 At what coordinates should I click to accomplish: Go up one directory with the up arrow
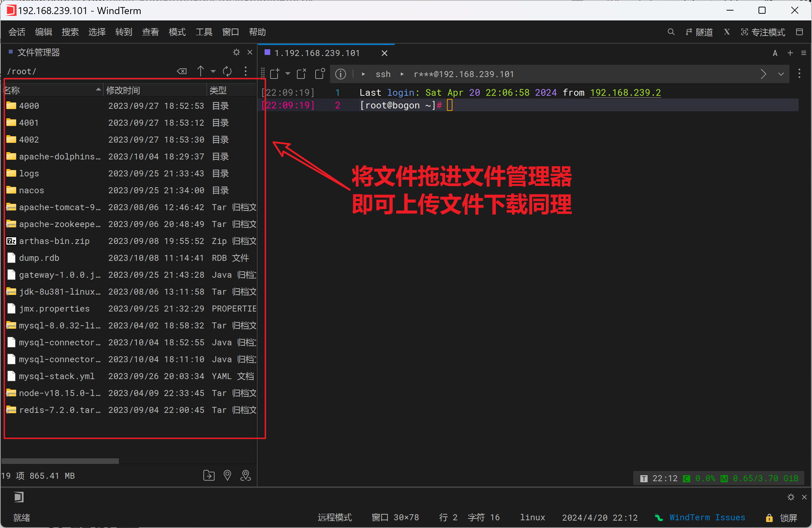point(201,71)
